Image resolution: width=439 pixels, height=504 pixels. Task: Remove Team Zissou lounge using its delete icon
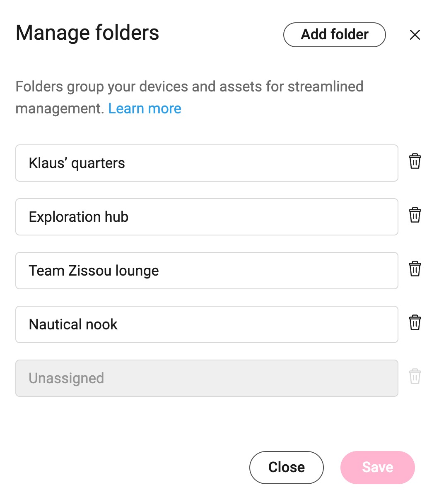coord(415,269)
